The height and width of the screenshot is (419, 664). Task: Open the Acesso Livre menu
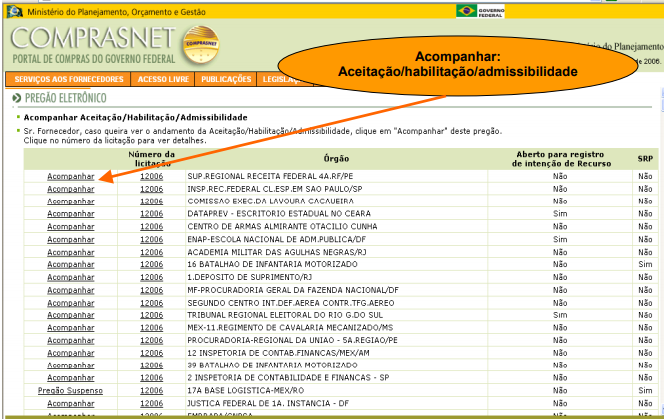(163, 79)
